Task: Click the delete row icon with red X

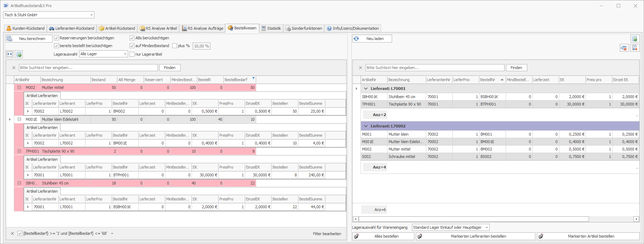Action: point(624,48)
